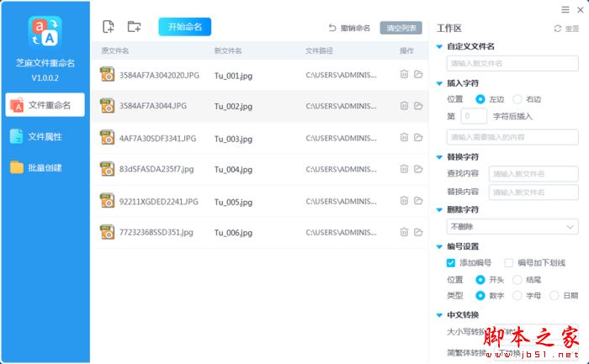This screenshot has width=589, height=364.
Task: Collapse the 插入字符 section
Action: tap(439, 83)
